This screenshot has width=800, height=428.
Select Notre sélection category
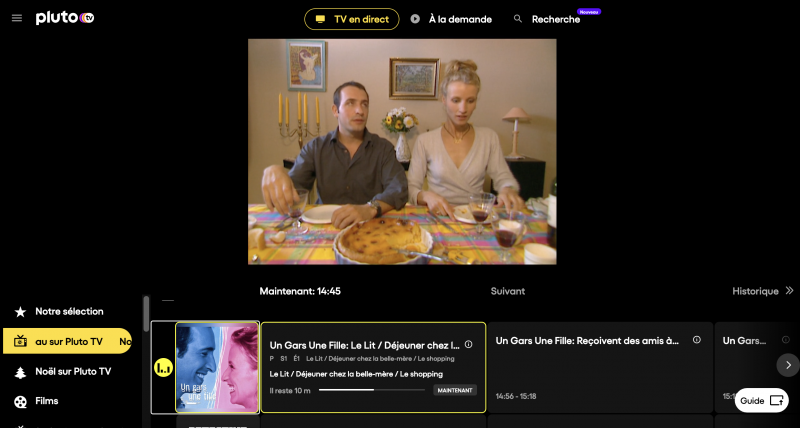pyautogui.click(x=69, y=312)
